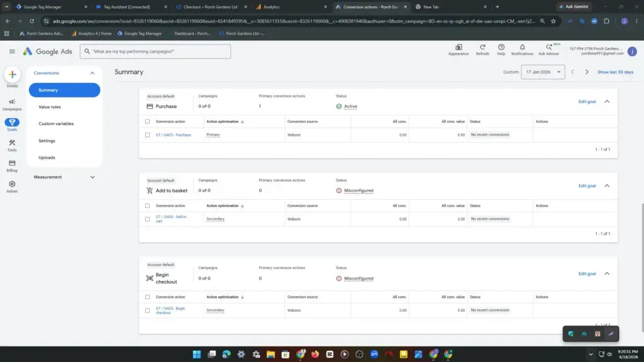644x362 pixels.
Task: Click the browser address bar
Action: click(x=293, y=21)
